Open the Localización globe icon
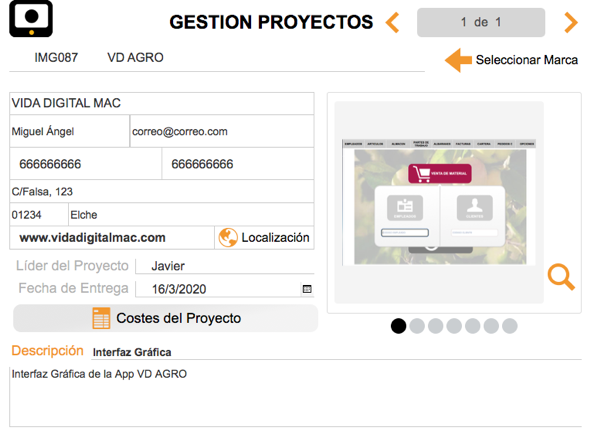 228,238
